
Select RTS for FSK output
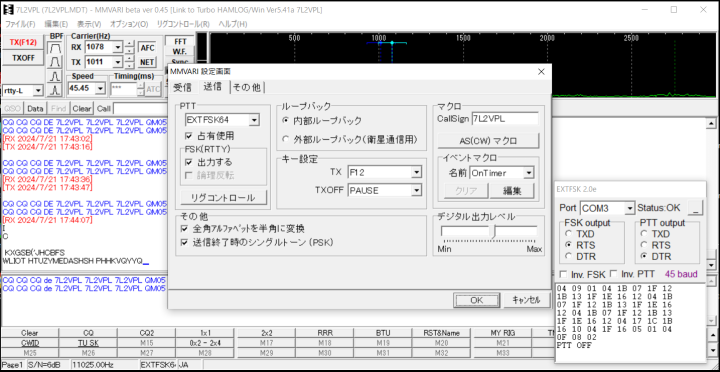pyautogui.click(x=568, y=245)
